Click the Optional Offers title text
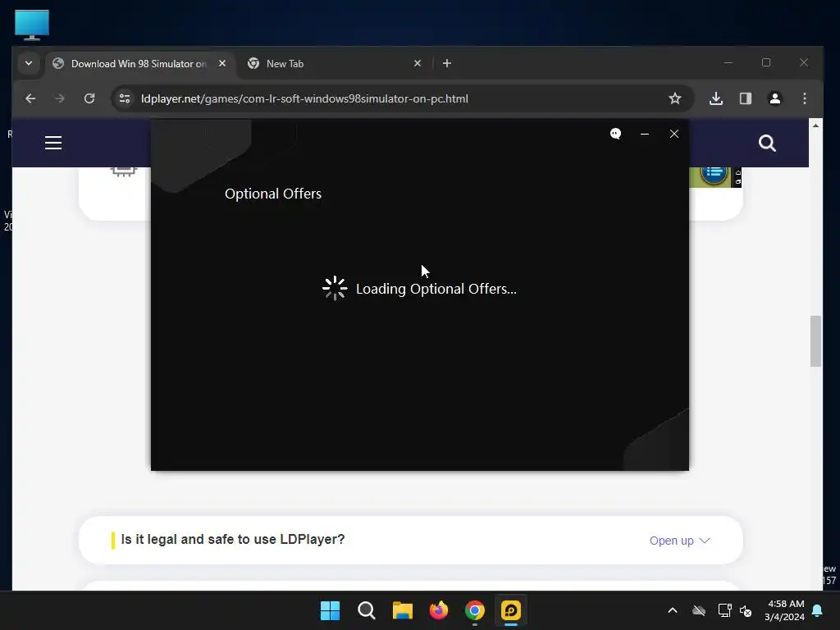840x630 pixels. (273, 194)
